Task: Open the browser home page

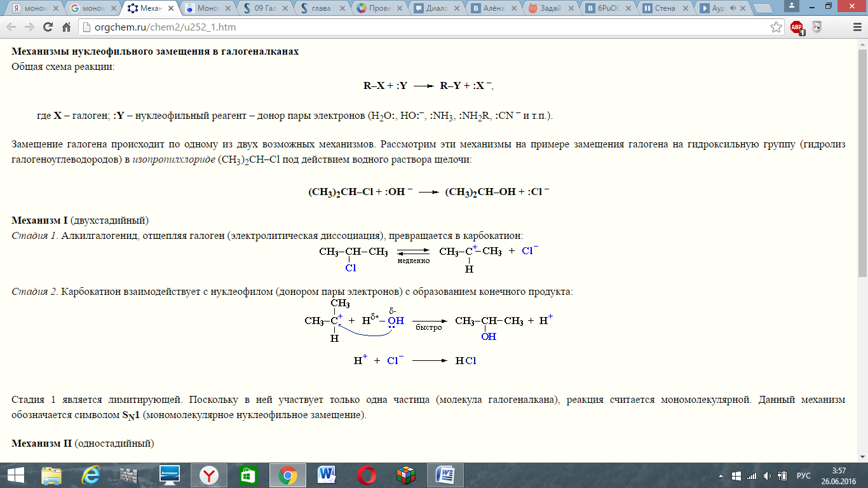Action: [66, 27]
